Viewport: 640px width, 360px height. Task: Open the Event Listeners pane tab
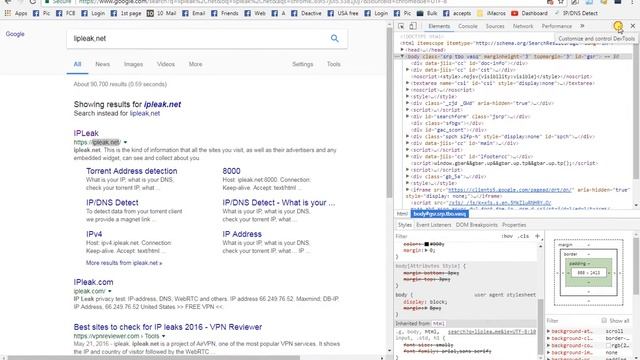(433, 225)
